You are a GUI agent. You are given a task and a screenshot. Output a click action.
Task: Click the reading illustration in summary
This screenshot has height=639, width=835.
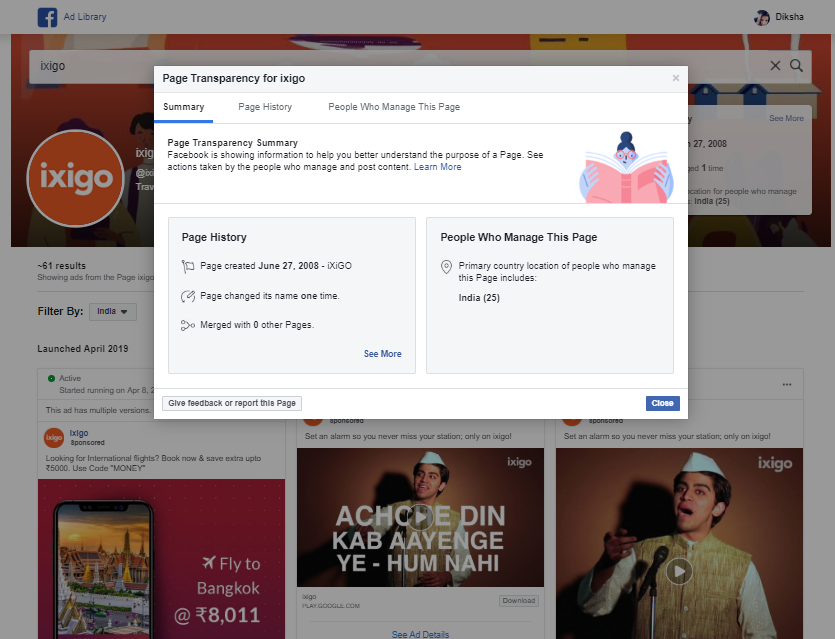point(626,167)
